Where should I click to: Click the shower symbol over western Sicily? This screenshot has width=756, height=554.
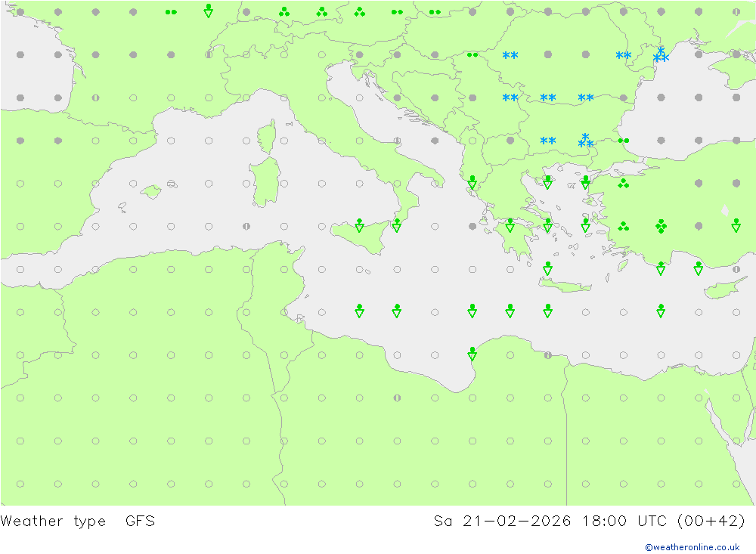coord(359,225)
